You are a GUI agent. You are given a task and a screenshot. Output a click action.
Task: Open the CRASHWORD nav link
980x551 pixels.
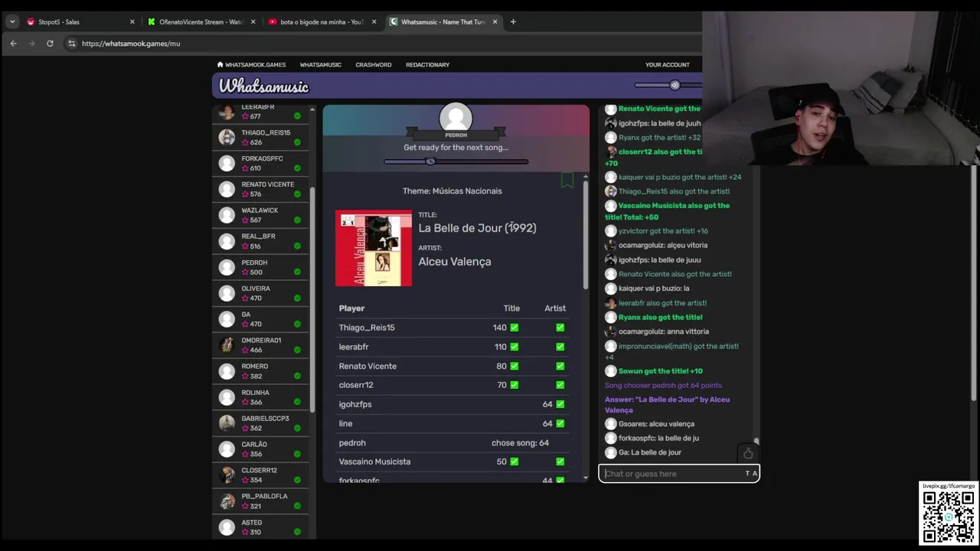pos(374,64)
